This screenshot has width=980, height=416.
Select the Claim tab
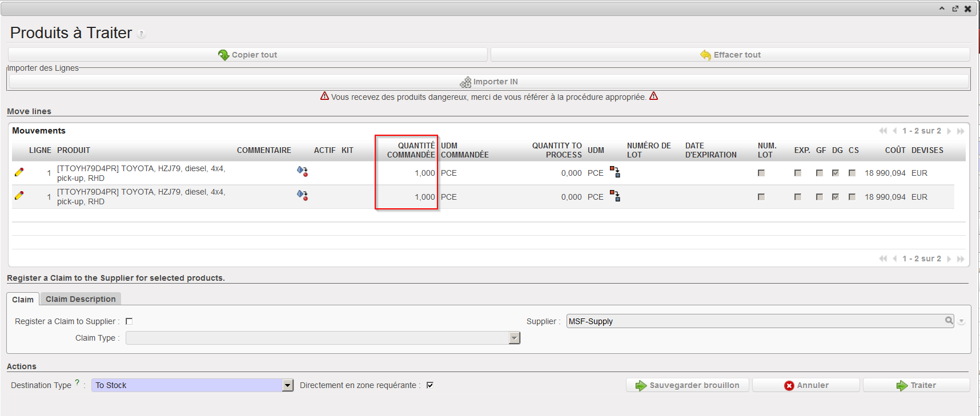(x=23, y=300)
